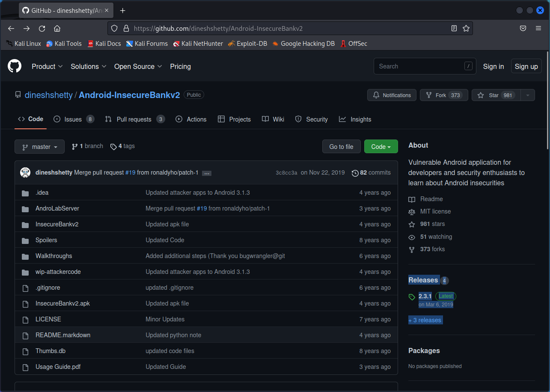Screen dimensions: 550x392
Task: Open the green Code dropdown button
Action: (x=381, y=147)
